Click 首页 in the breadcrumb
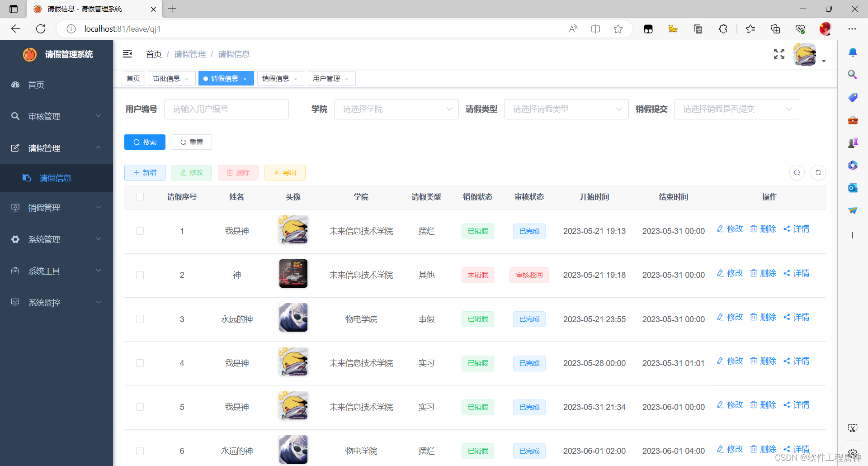This screenshot has height=466, width=868. click(x=154, y=54)
